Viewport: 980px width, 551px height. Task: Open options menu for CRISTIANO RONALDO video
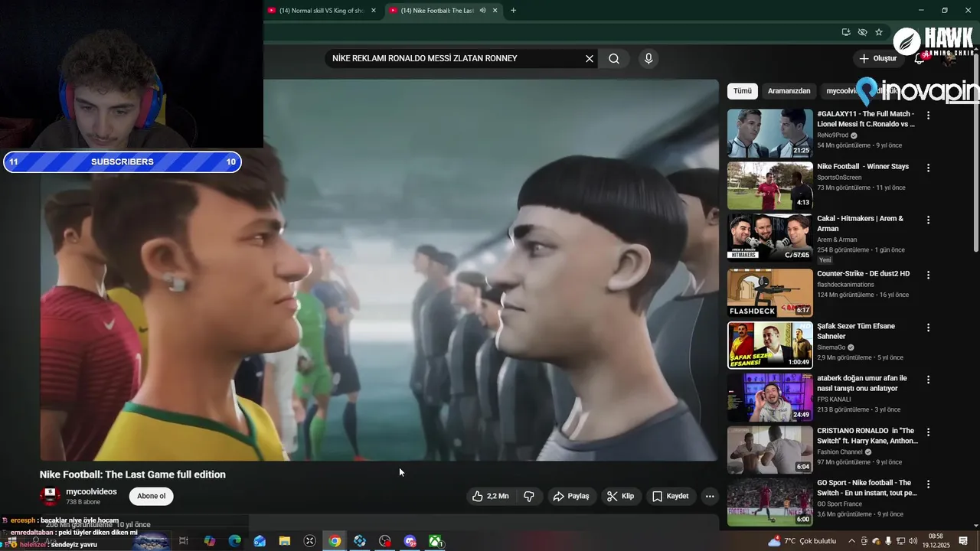point(928,432)
